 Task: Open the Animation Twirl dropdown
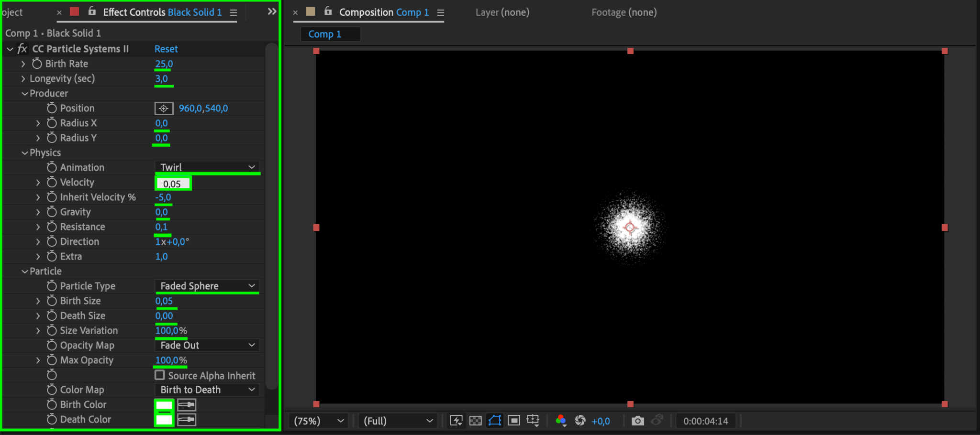pyautogui.click(x=207, y=167)
